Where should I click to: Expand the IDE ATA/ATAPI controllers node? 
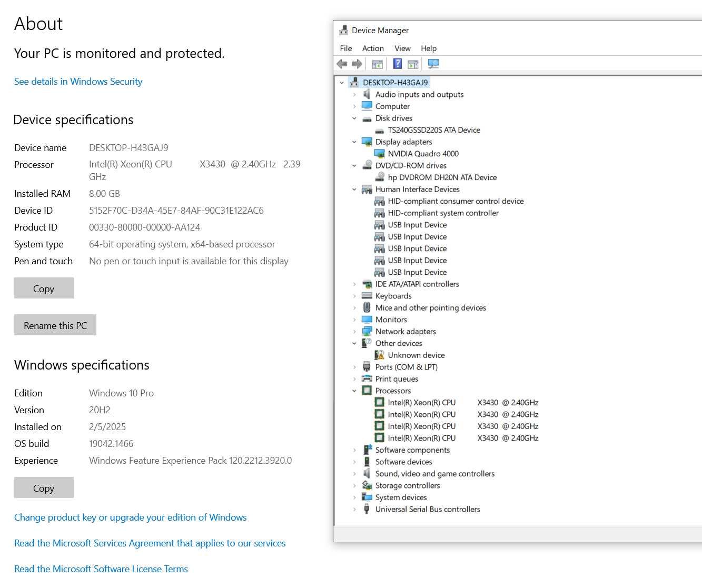point(354,284)
